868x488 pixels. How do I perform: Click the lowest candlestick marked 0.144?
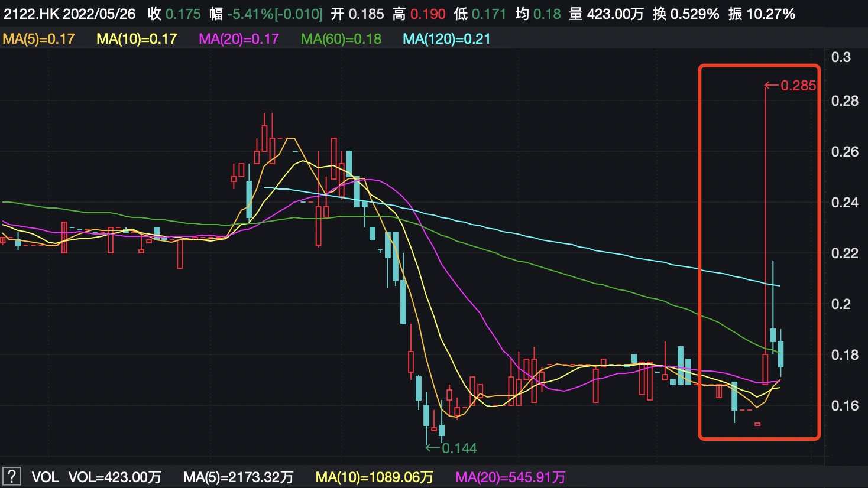pyautogui.click(x=426, y=419)
